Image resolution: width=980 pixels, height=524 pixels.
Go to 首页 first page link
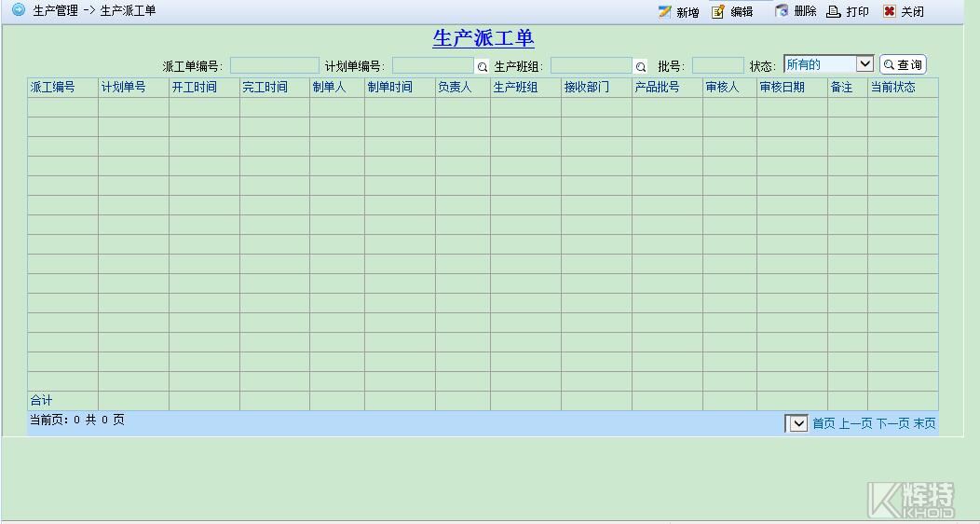823,423
